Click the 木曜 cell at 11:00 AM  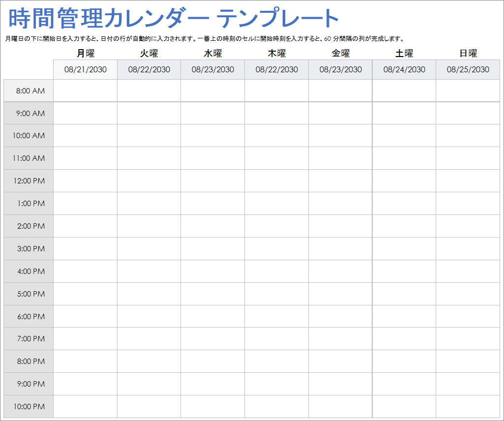coord(276,158)
